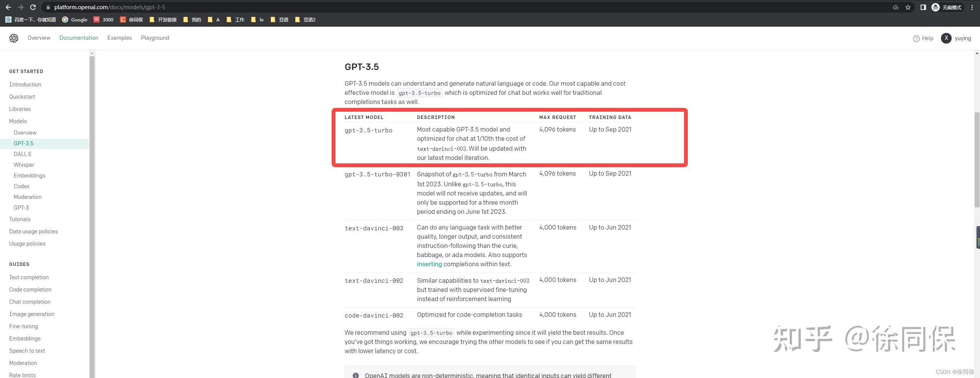980x378 pixels.
Task: Open the incognito profile icon
Action: coord(936,7)
